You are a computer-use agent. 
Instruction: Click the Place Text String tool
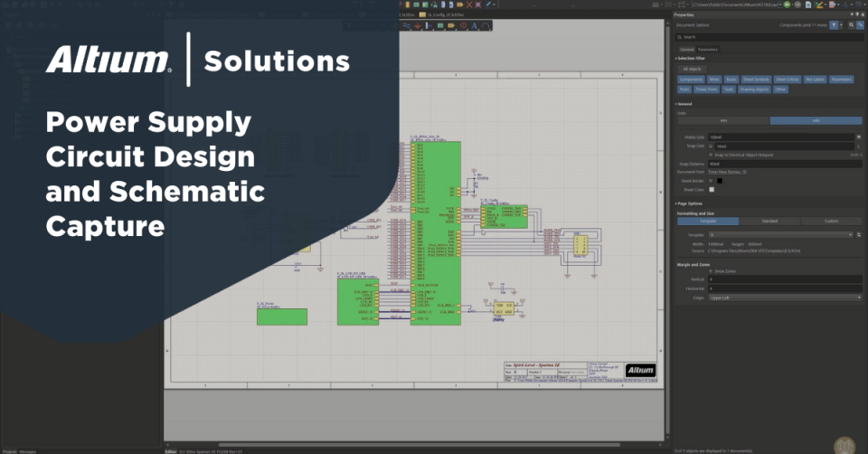(x=474, y=26)
